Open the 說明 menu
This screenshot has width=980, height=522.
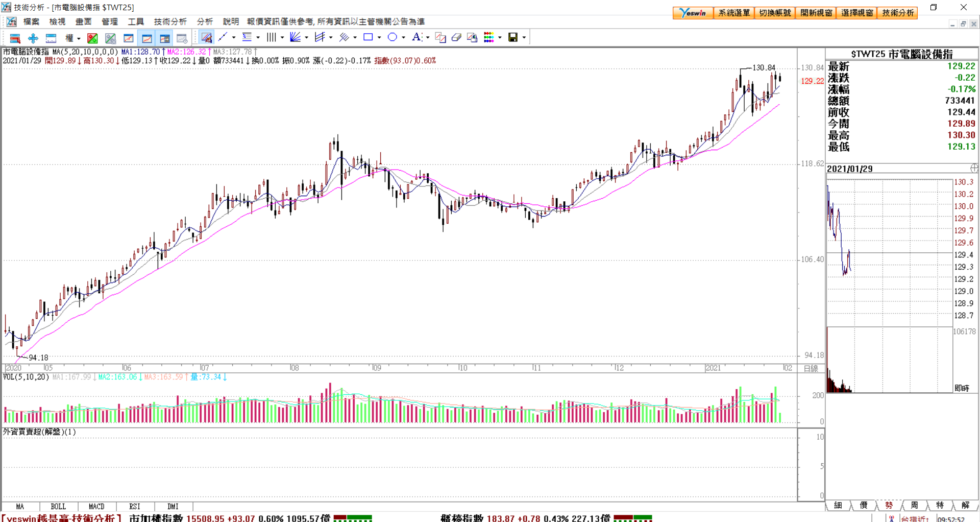(x=231, y=21)
